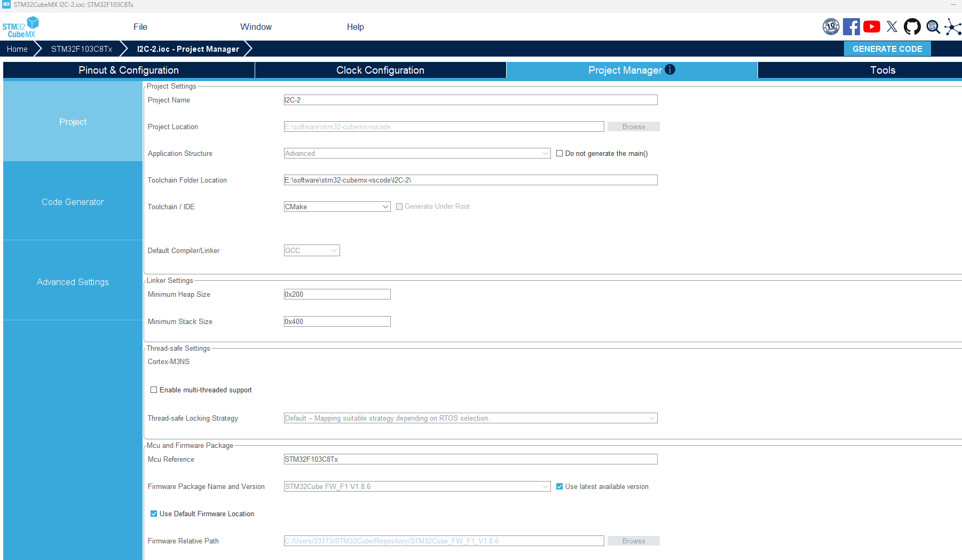Open the Thread-safe Locking Strategy dropdown
The width and height of the screenshot is (962, 560).
[x=470, y=418]
